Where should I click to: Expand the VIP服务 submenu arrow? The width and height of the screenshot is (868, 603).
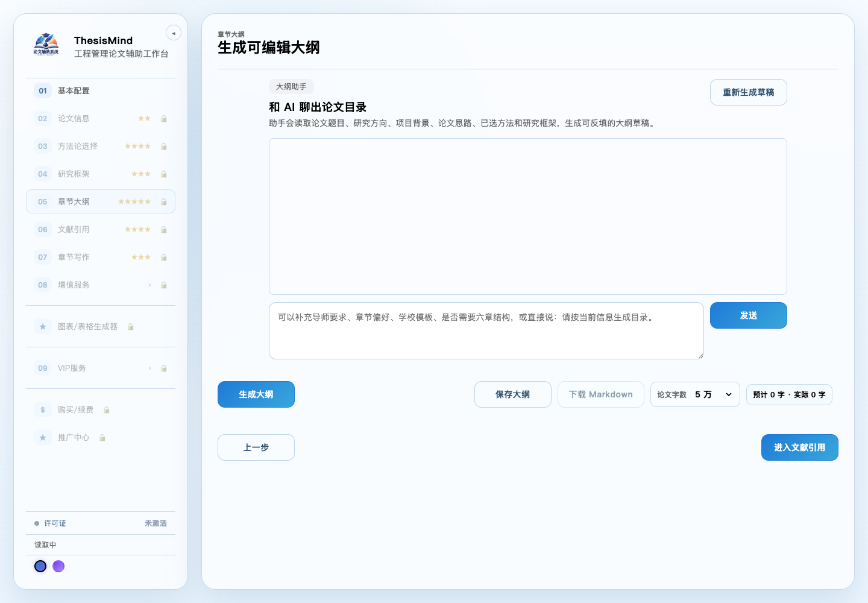pyautogui.click(x=149, y=368)
